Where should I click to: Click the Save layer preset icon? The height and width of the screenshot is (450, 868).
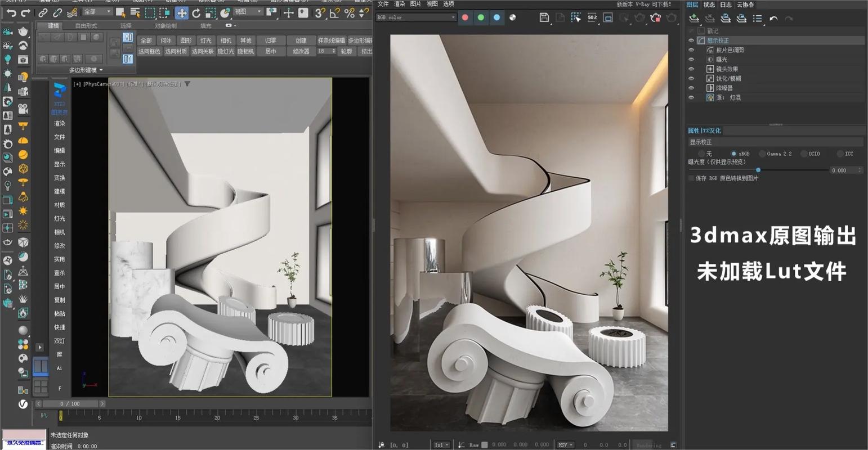coord(726,19)
